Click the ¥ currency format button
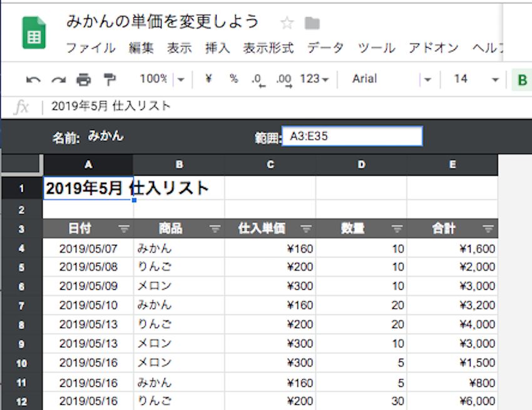The image size is (532, 410). pyautogui.click(x=208, y=79)
